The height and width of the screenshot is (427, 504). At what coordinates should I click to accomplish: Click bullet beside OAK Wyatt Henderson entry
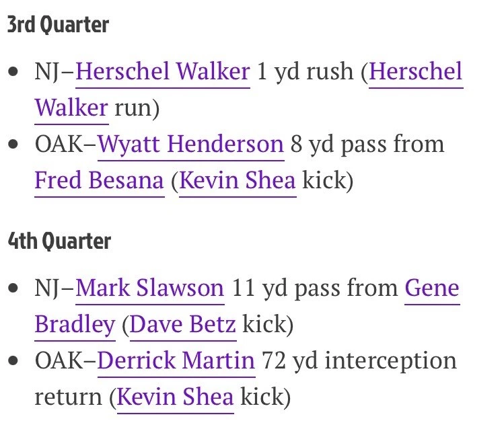tap(14, 145)
